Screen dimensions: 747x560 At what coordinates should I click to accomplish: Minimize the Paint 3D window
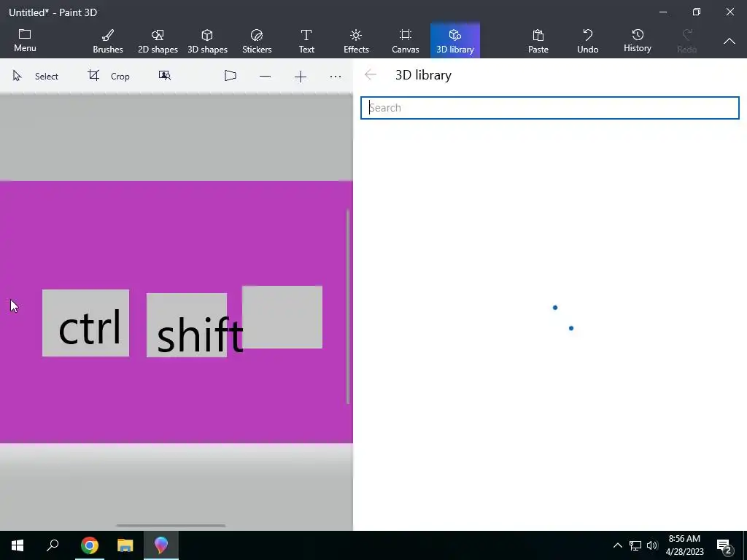click(663, 12)
